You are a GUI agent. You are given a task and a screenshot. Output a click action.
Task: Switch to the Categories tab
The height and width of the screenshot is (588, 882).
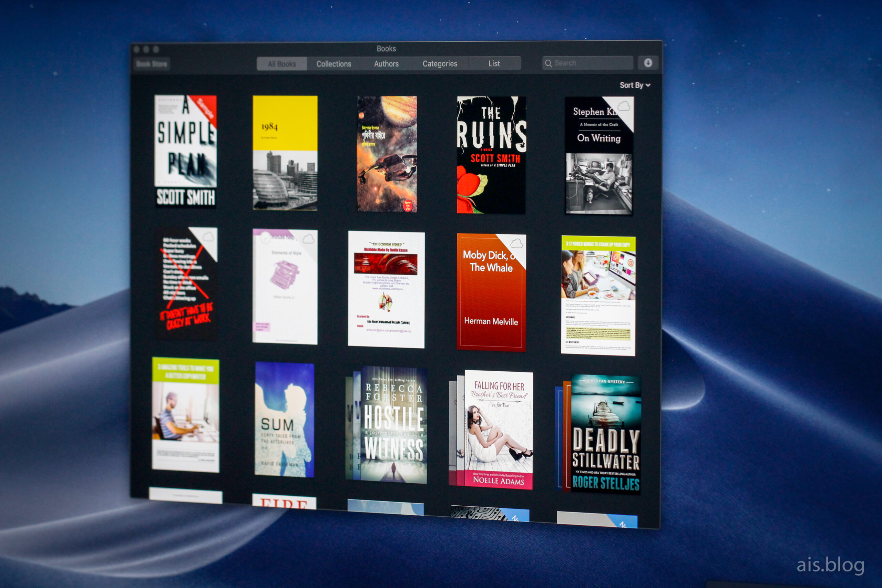[440, 64]
